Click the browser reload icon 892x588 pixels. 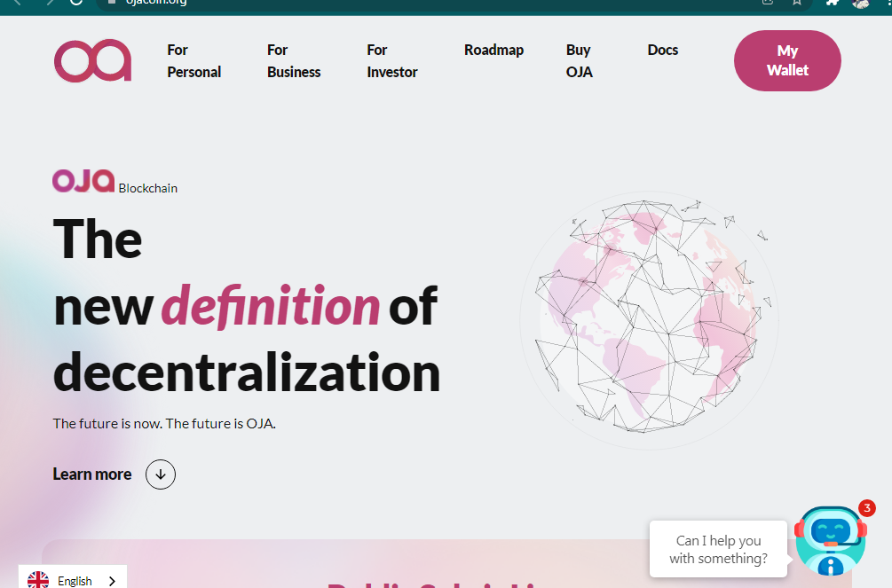click(75, 3)
